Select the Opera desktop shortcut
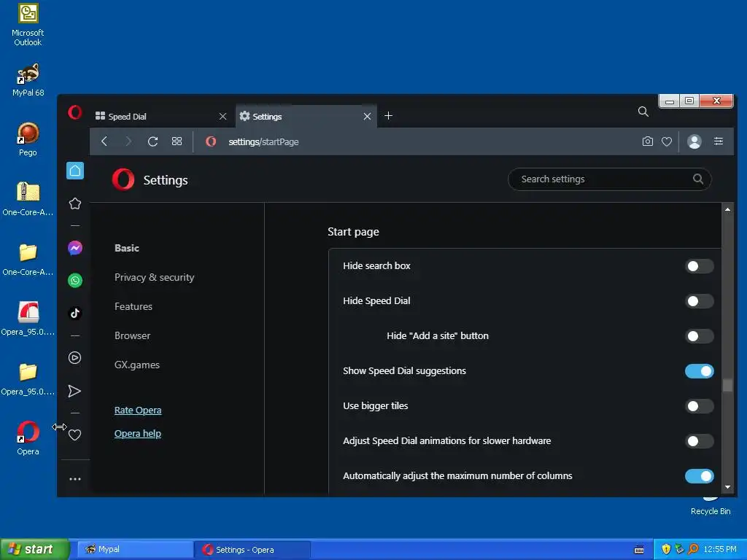Viewport: 747px width, 560px height. tap(28, 437)
